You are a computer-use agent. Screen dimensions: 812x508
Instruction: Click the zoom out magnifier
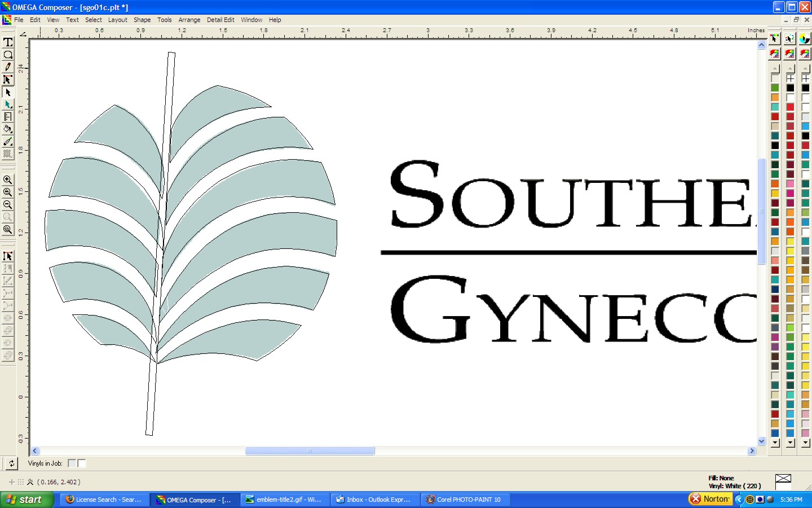point(8,205)
